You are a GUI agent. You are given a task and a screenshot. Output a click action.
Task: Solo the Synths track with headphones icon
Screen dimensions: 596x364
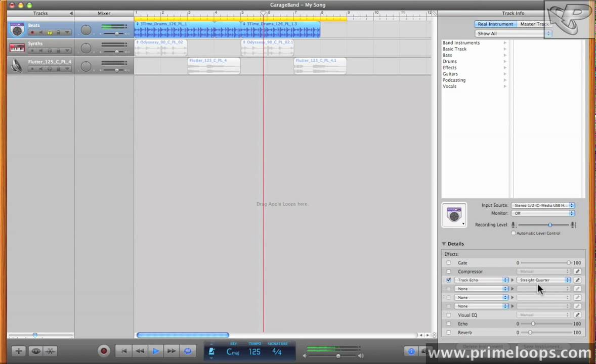click(50, 51)
